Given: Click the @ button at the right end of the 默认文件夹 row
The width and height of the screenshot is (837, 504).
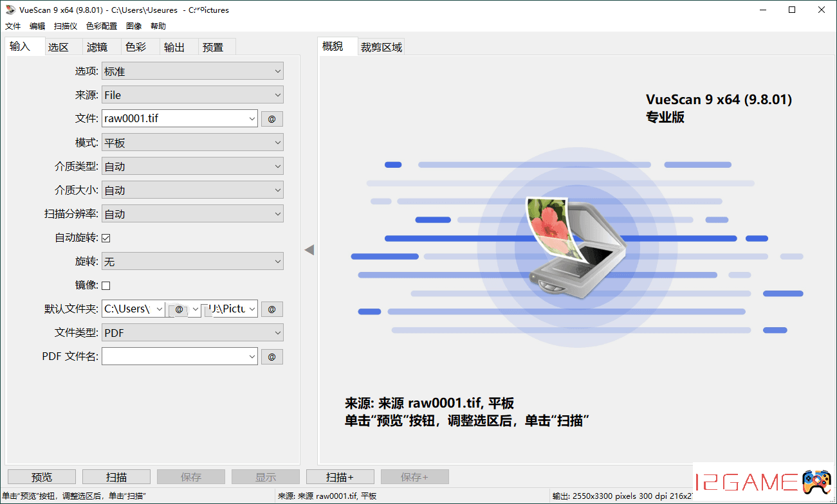Looking at the screenshot, I should [x=271, y=309].
